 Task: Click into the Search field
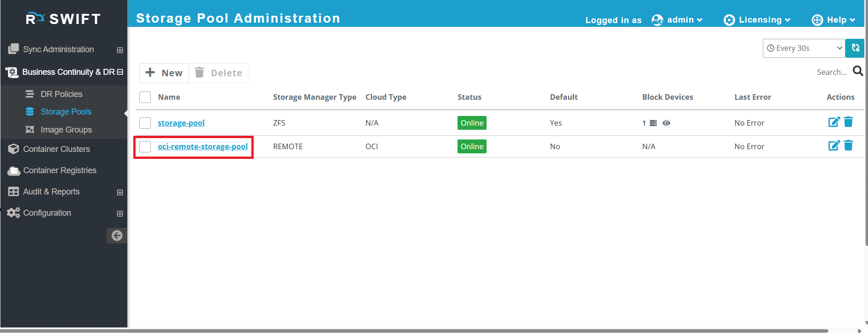tap(832, 72)
